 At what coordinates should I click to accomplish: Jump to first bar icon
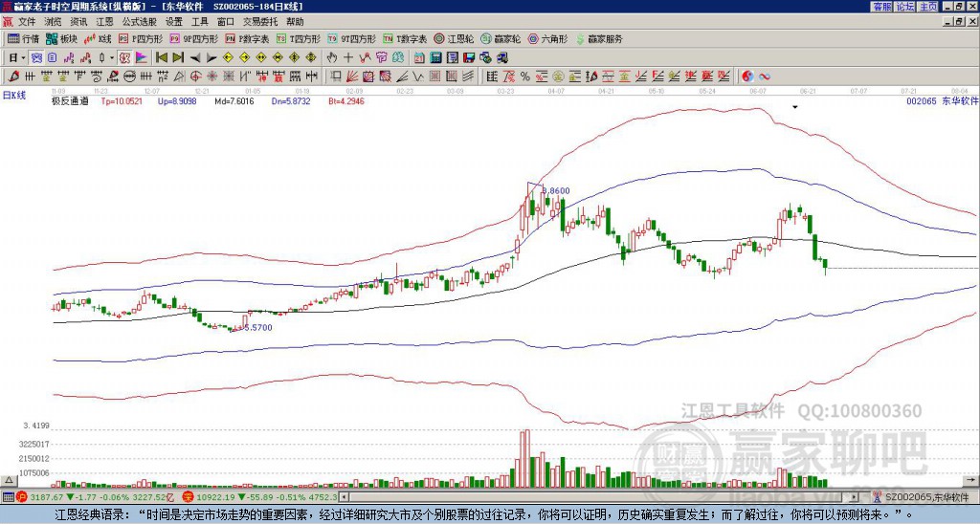162,58
